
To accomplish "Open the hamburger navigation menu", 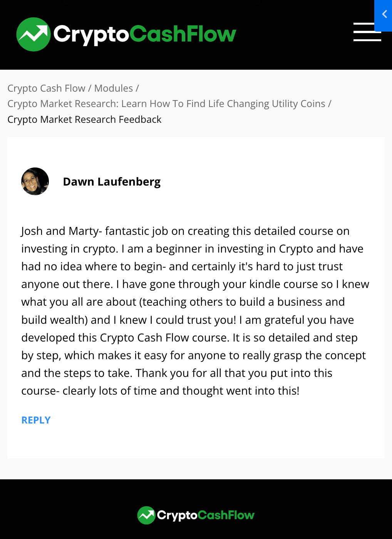I will click(367, 32).
